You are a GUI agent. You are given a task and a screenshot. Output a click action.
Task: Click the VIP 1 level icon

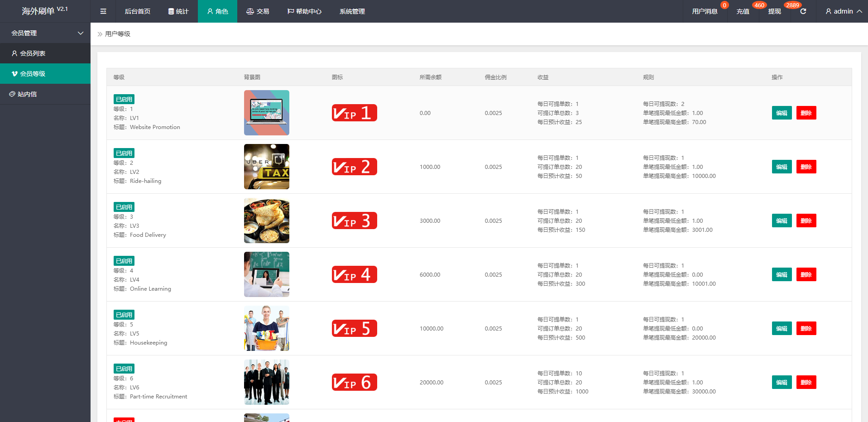tap(354, 113)
